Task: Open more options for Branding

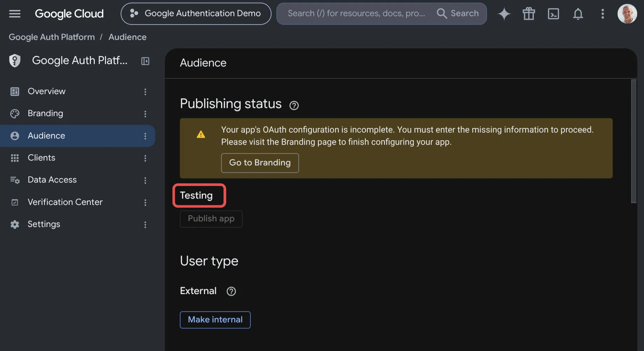Action: pyautogui.click(x=145, y=114)
